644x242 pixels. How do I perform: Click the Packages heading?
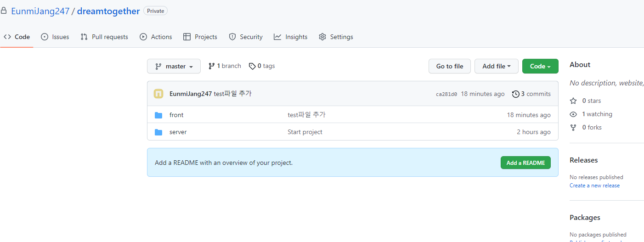pyautogui.click(x=585, y=218)
